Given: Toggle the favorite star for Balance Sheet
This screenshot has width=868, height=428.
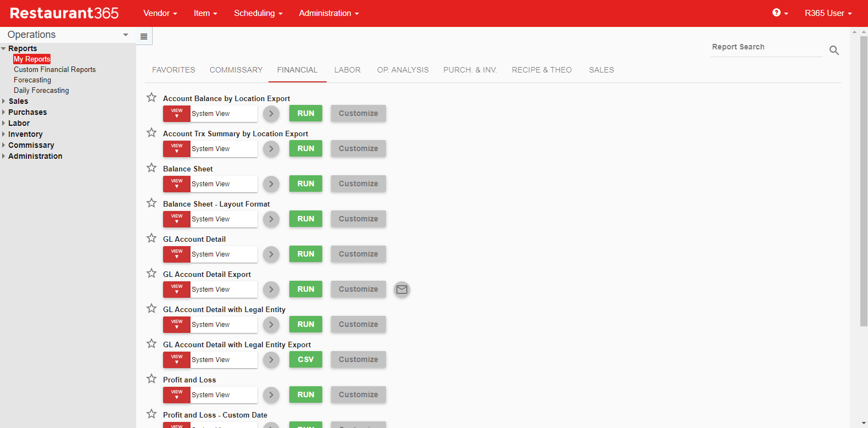Looking at the screenshot, I should point(152,168).
